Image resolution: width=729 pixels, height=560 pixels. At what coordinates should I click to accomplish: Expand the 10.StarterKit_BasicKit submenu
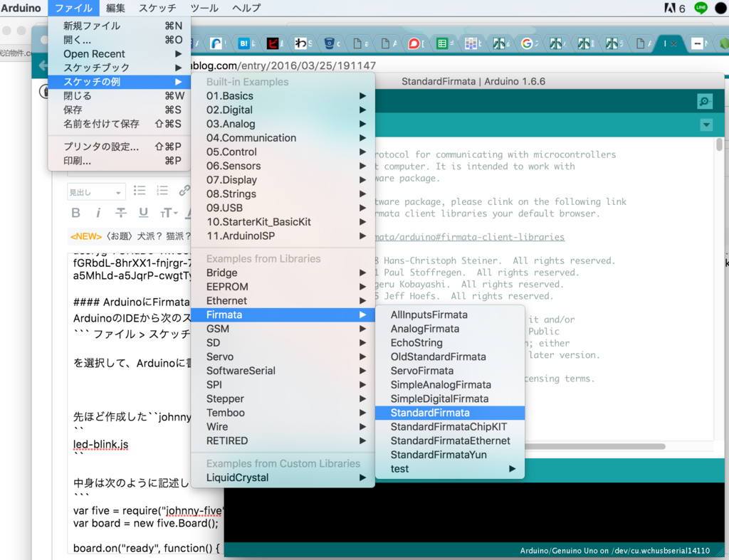pyautogui.click(x=283, y=222)
